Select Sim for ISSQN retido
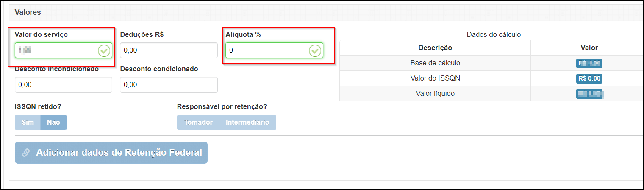Viewport: 644px width, 190px height. [x=28, y=122]
